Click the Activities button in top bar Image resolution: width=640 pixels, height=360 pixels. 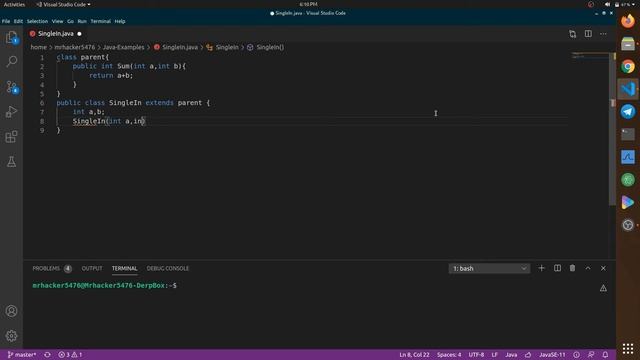tap(14, 4)
